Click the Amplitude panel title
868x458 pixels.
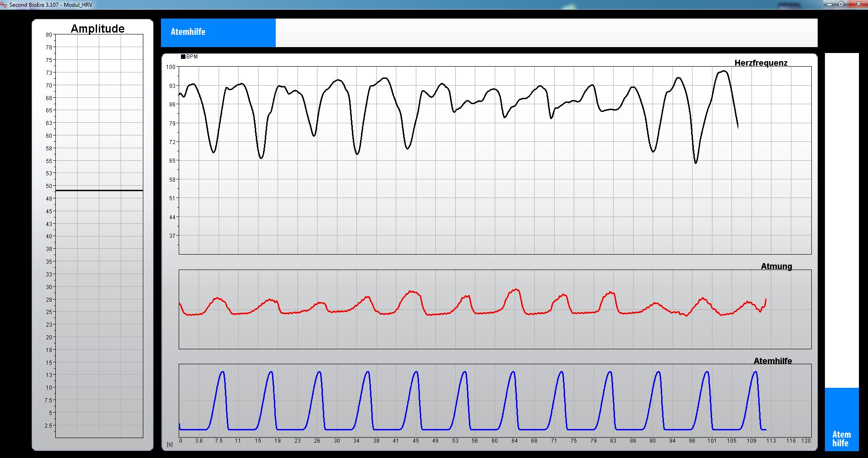click(98, 29)
